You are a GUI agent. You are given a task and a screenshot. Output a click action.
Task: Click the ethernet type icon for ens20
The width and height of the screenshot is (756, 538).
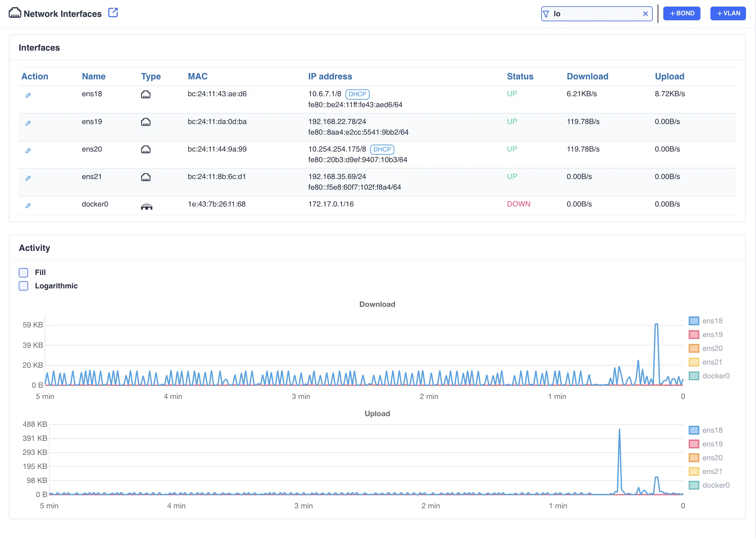click(x=146, y=149)
